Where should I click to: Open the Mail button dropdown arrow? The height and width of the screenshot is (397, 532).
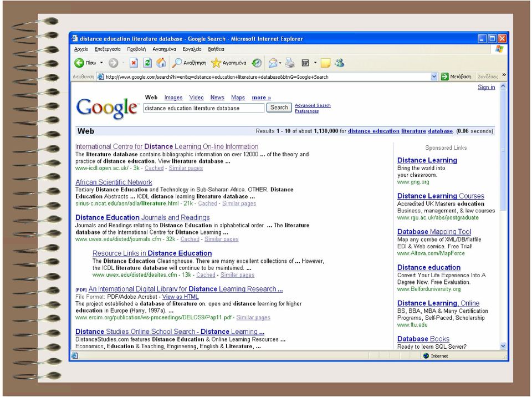[280, 63]
